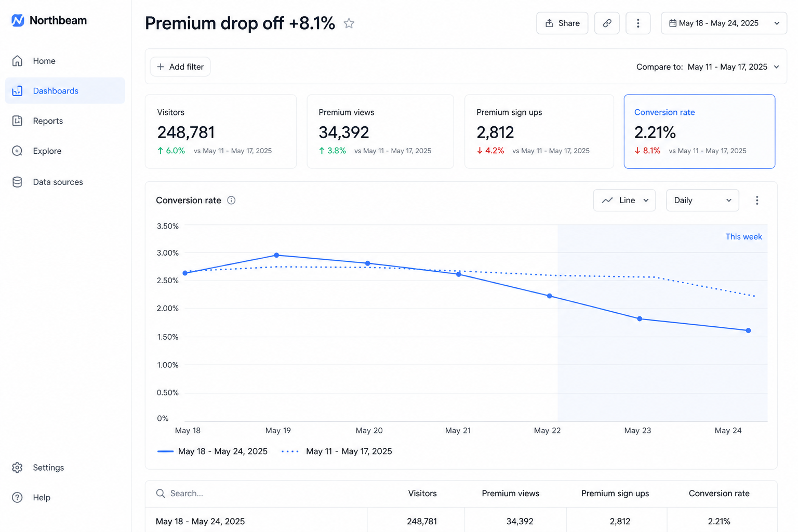798x532 pixels.
Task: Click the May 22 data point on chart
Action: click(x=550, y=296)
